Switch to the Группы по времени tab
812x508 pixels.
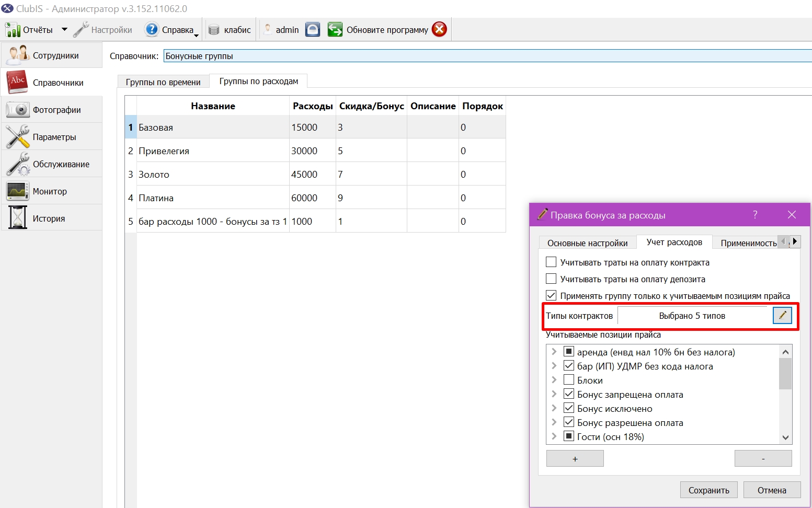(x=163, y=82)
